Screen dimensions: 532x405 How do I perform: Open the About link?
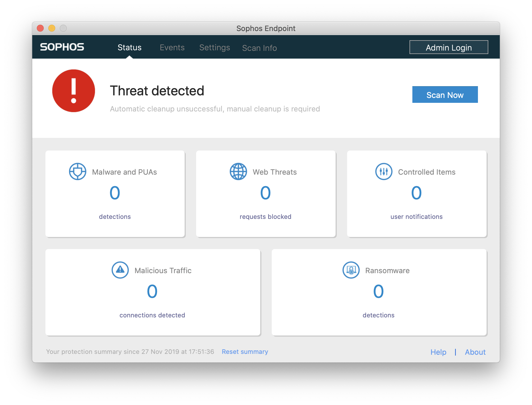tap(475, 352)
